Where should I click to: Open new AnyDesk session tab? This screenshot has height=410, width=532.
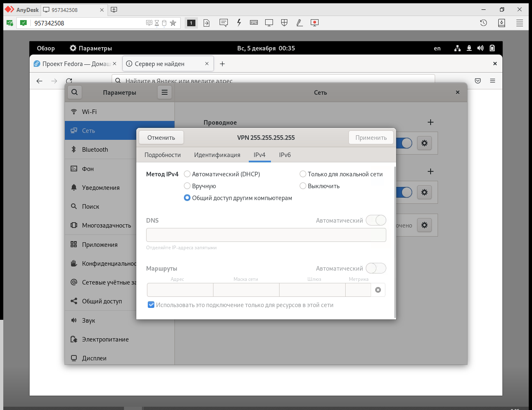[114, 10]
